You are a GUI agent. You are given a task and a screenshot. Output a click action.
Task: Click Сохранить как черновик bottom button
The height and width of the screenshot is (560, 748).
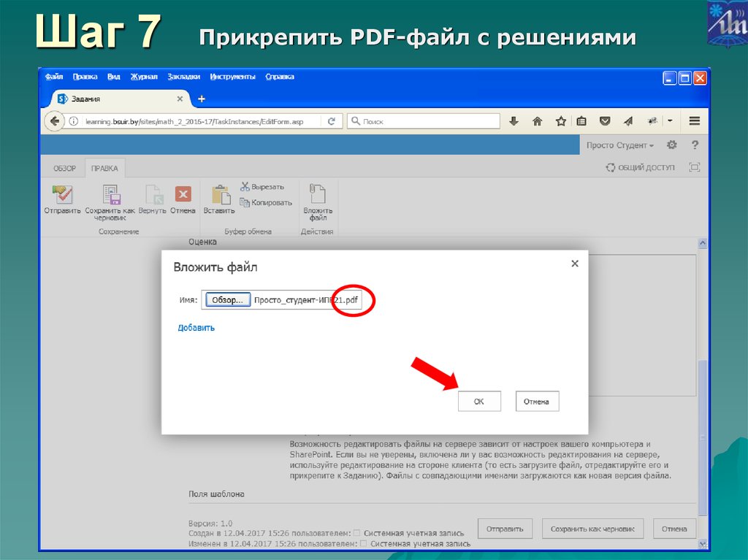click(592, 529)
